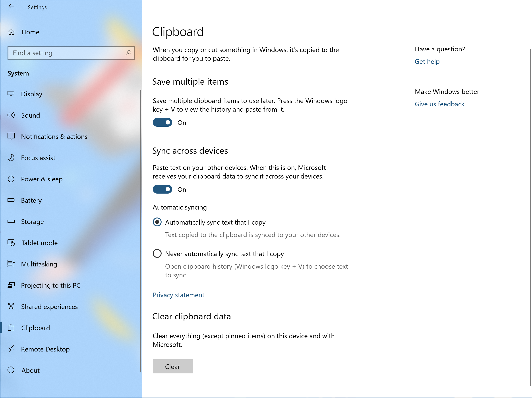Toggle Save multiple items switch
The image size is (532, 398).
click(163, 122)
